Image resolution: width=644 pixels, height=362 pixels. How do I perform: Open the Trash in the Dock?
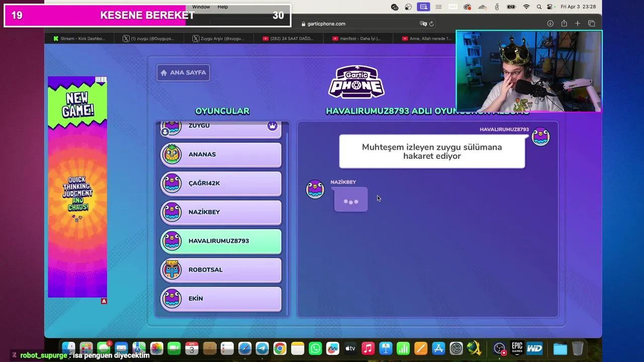pyautogui.click(x=578, y=348)
